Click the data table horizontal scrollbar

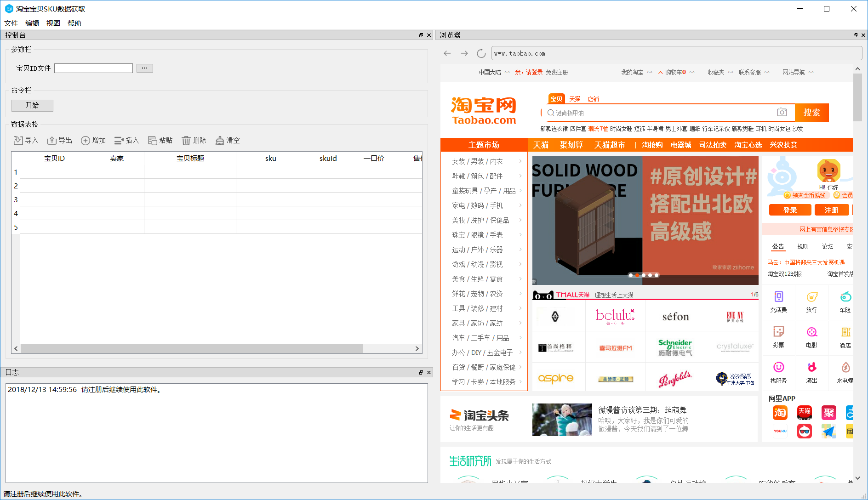pos(192,349)
